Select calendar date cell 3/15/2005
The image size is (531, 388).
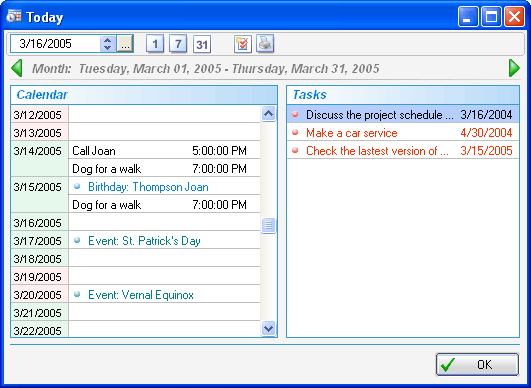40,195
